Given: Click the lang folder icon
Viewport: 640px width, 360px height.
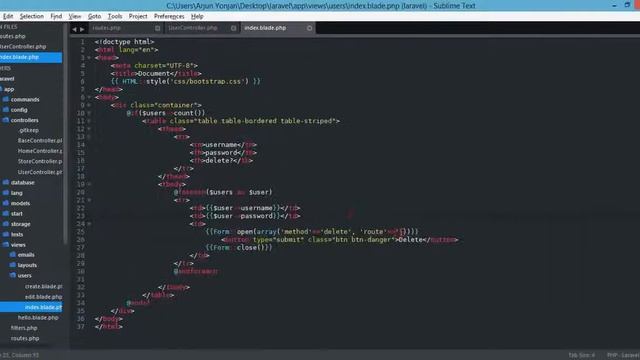Looking at the screenshot, I should (x=6, y=193).
